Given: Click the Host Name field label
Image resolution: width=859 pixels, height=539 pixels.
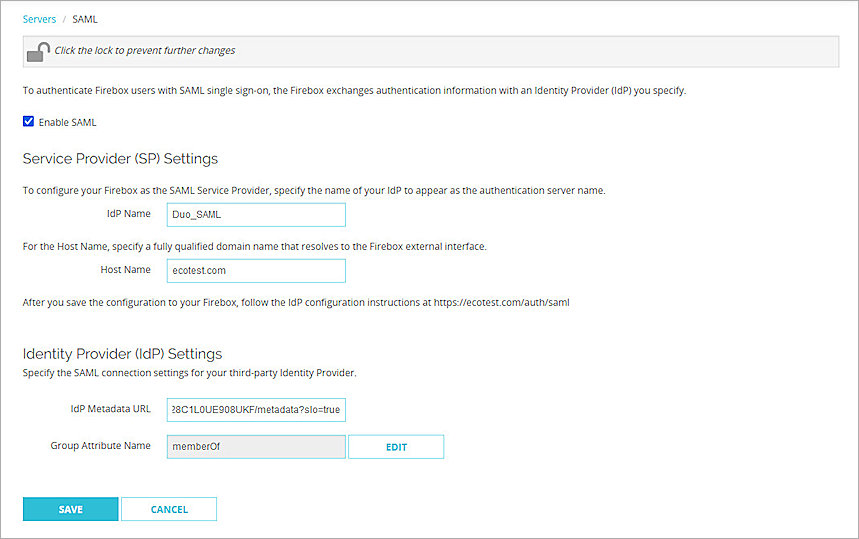Looking at the screenshot, I should click(125, 270).
